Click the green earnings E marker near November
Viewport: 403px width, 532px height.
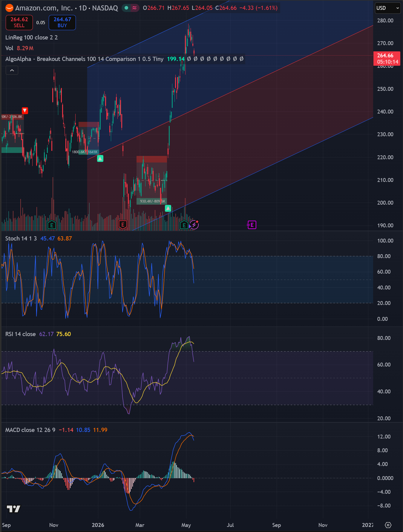[52, 225]
